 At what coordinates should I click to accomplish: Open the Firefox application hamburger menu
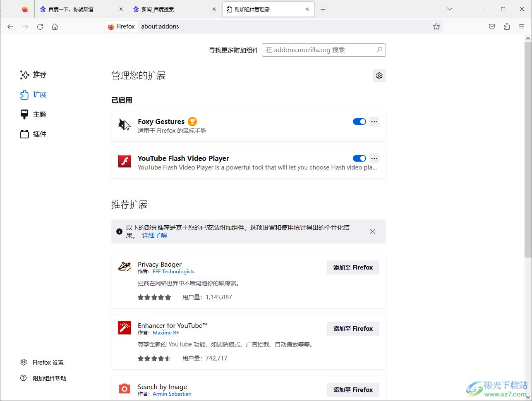pyautogui.click(x=522, y=26)
